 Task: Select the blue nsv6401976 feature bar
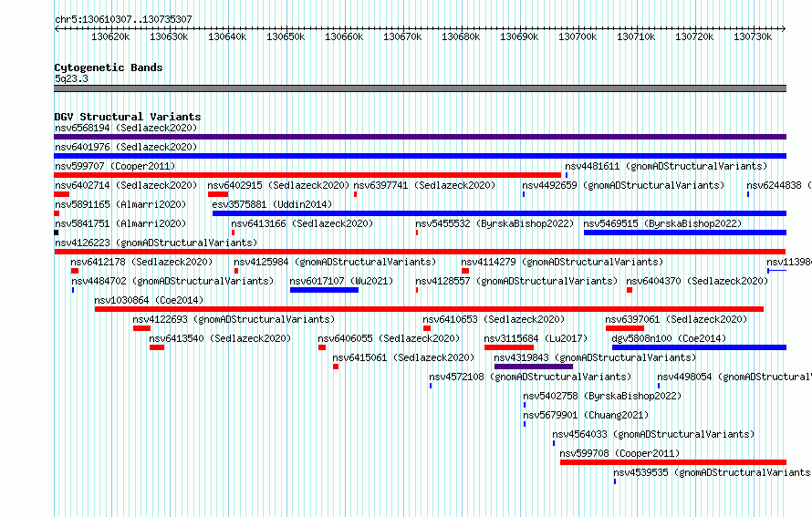pyautogui.click(x=420, y=156)
